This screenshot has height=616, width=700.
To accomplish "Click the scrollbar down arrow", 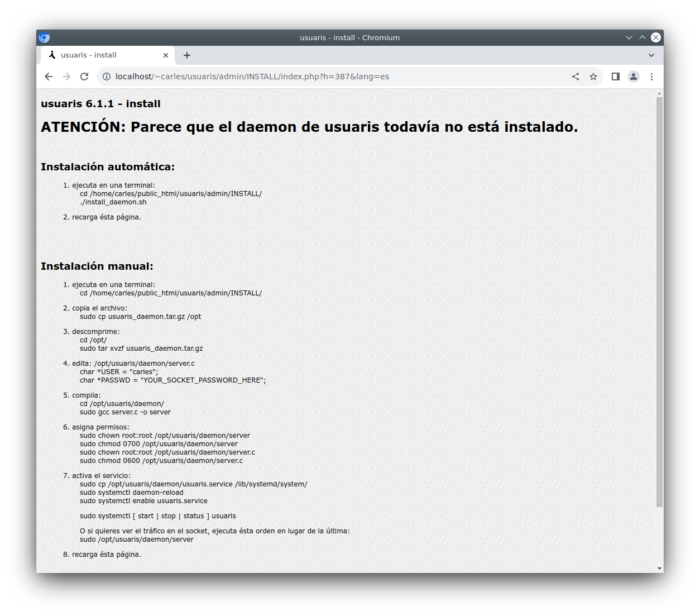I will coord(659,569).
